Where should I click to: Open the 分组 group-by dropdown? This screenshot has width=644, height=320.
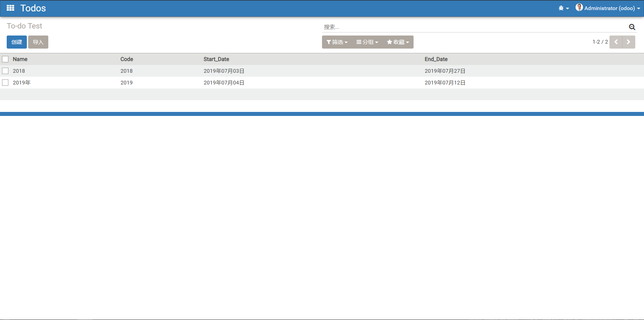tap(367, 42)
